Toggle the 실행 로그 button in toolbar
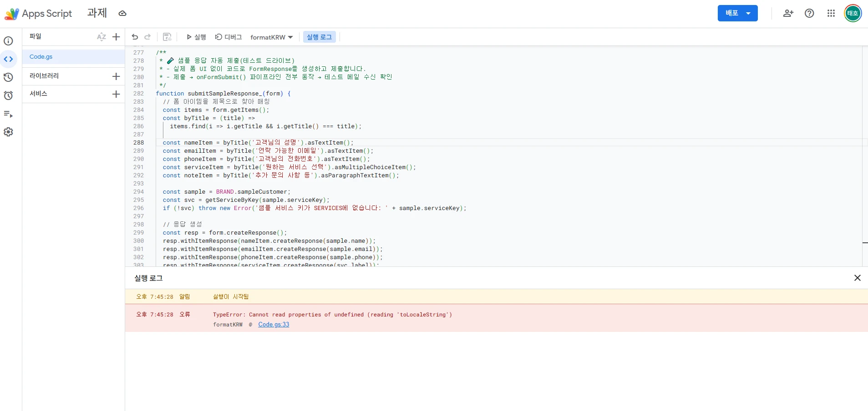 point(319,37)
